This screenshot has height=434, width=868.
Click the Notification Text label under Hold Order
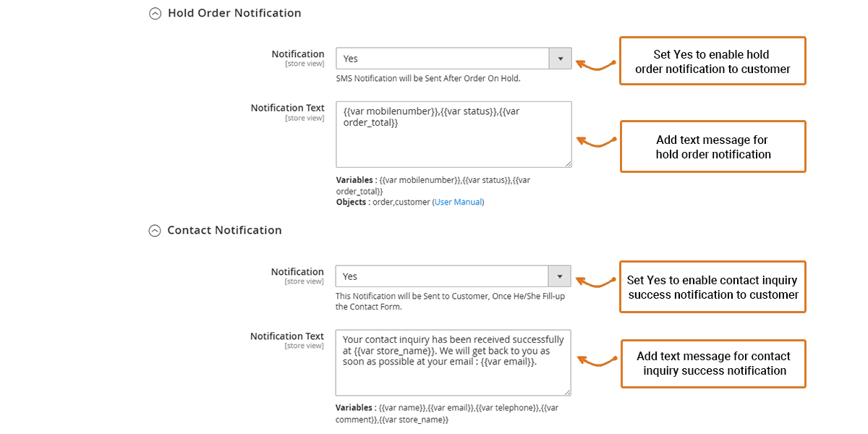click(287, 108)
